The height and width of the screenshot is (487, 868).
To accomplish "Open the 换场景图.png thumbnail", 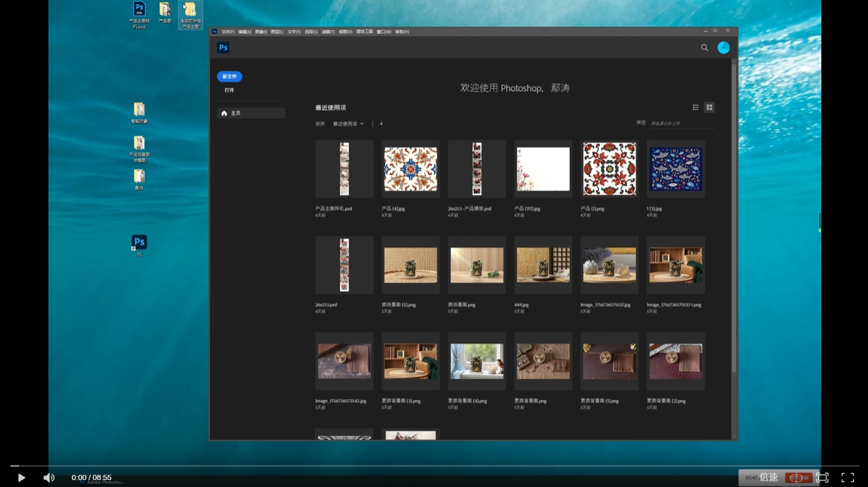I will tap(477, 265).
